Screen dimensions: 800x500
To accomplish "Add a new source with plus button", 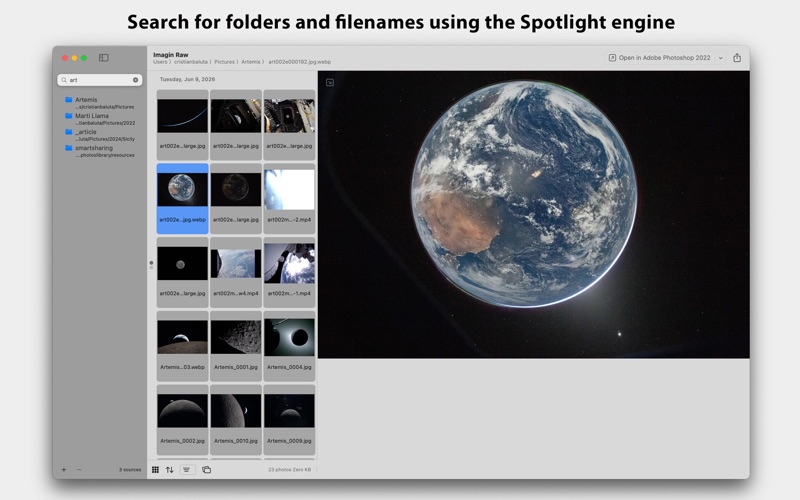I will coord(64,469).
